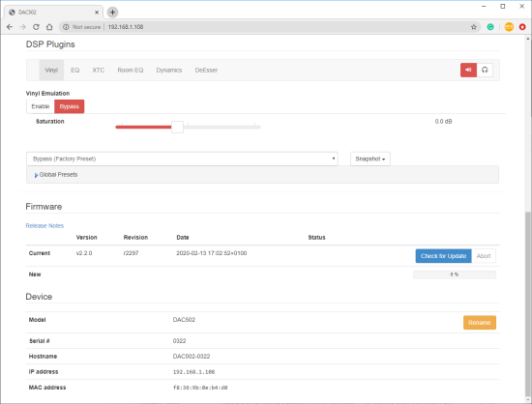Image resolution: width=532 pixels, height=404 pixels.
Task: Switch to the Vinyl plugin tab
Action: point(51,71)
